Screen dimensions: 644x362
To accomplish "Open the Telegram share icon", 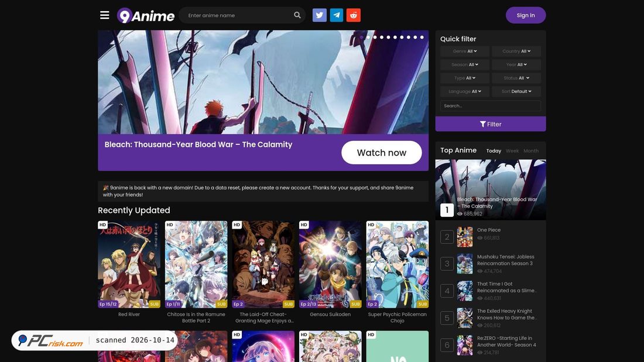I will pos(337,15).
